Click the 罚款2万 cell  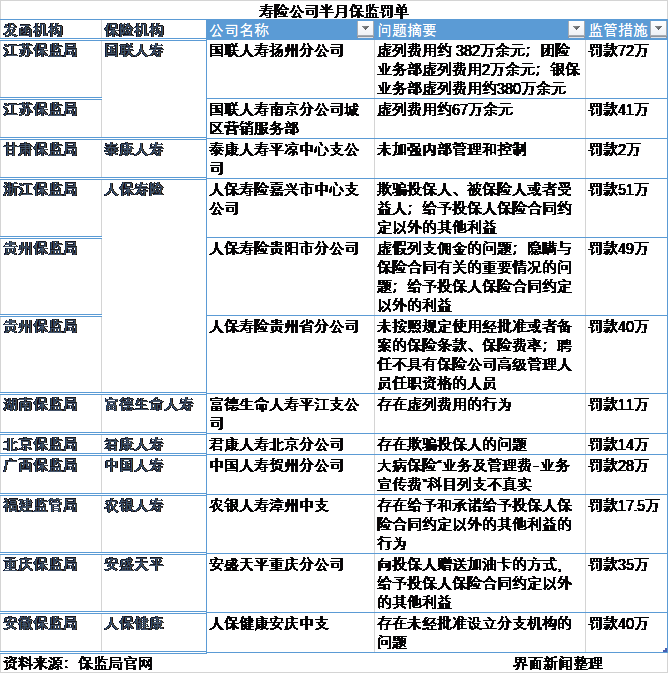[x=626, y=158]
